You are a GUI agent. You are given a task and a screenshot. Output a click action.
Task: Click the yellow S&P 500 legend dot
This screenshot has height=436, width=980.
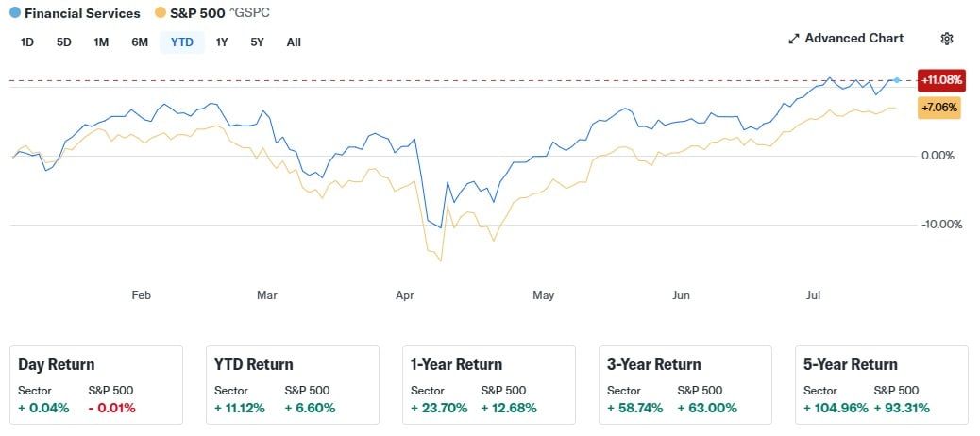161,13
